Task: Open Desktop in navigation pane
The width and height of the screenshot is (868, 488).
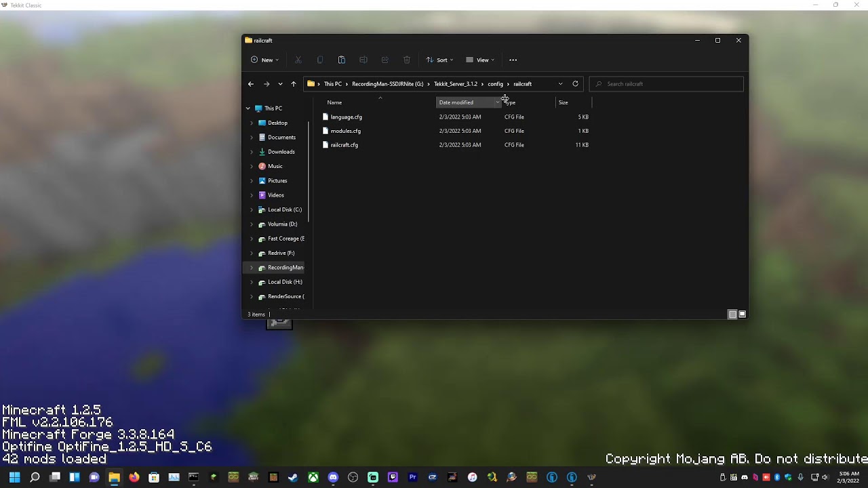Action: [x=277, y=123]
